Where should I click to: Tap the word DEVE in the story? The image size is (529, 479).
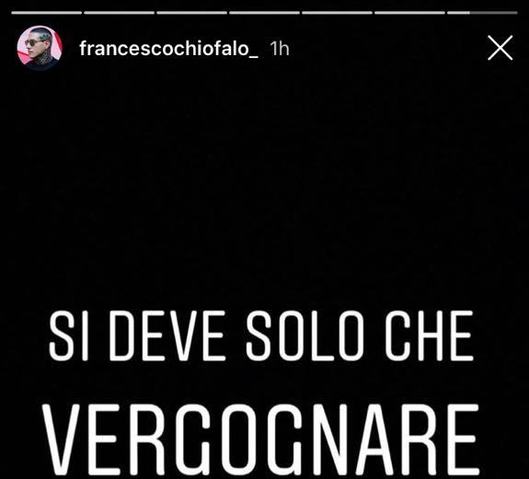pos(167,336)
